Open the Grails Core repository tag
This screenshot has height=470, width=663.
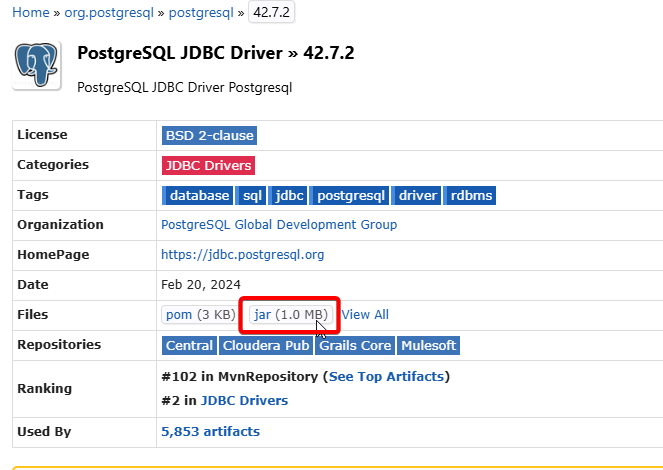(355, 345)
